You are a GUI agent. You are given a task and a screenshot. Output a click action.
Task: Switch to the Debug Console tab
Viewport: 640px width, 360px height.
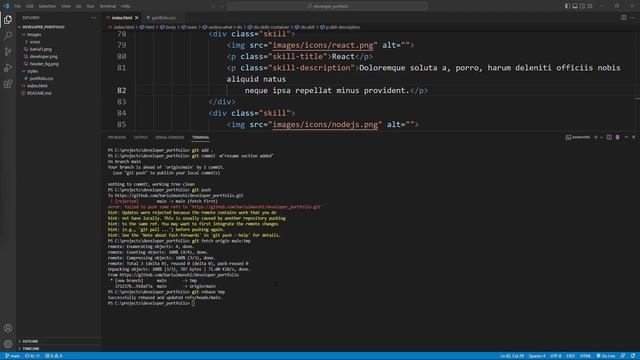169,138
